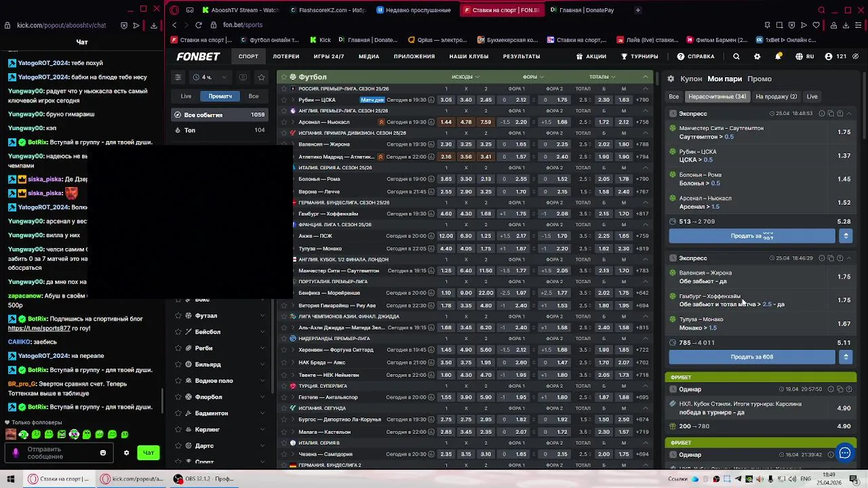Click the Opera logo menu button
The width and height of the screenshot is (868, 488).
[174, 10]
